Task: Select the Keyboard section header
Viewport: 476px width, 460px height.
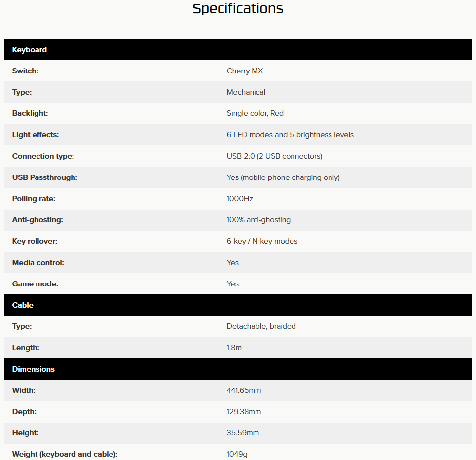Action: pos(30,50)
